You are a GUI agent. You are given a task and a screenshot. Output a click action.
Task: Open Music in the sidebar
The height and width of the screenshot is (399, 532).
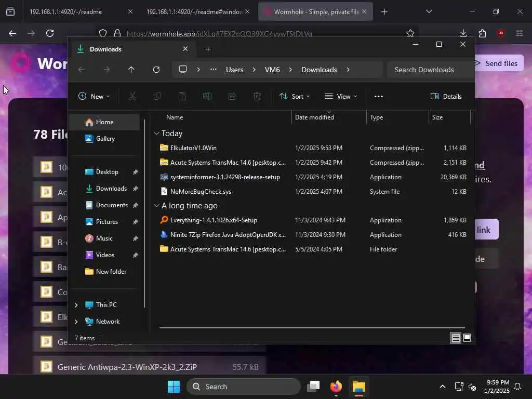104,238
